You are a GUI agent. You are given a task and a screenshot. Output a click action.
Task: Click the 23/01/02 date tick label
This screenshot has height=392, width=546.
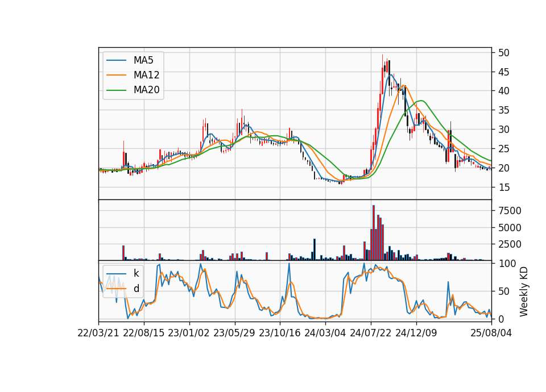[x=189, y=333]
